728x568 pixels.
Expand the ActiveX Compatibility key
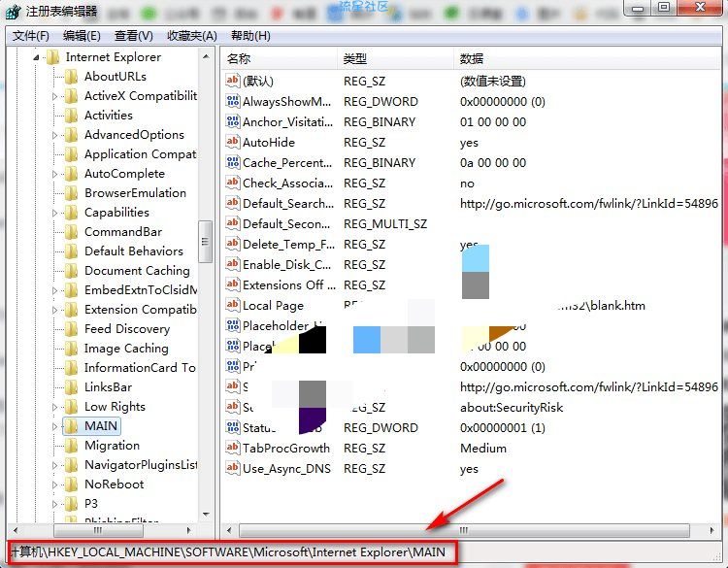[x=54, y=96]
